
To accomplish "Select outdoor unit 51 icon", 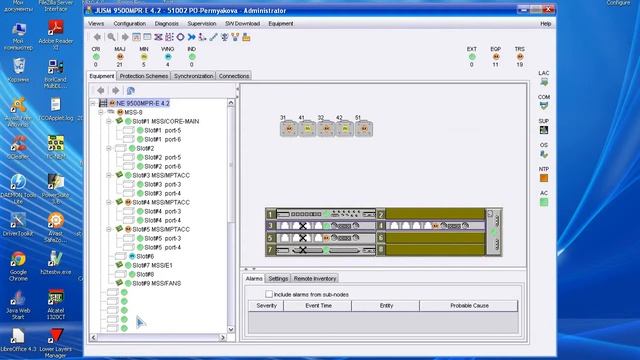I will point(364,128).
